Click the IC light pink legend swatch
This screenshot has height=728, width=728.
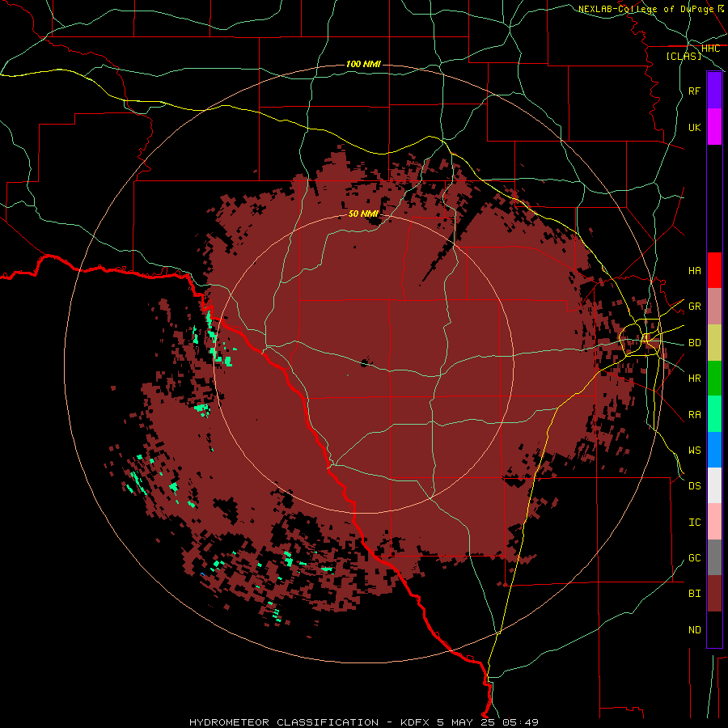[x=714, y=522]
